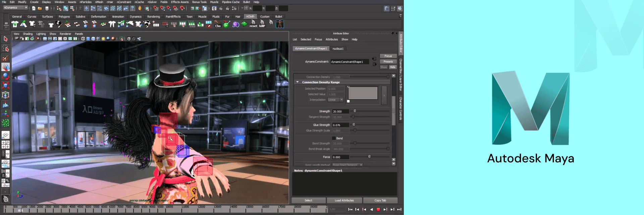
Task: Click the skeleton figure shelf icon
Action: click(x=280, y=24)
